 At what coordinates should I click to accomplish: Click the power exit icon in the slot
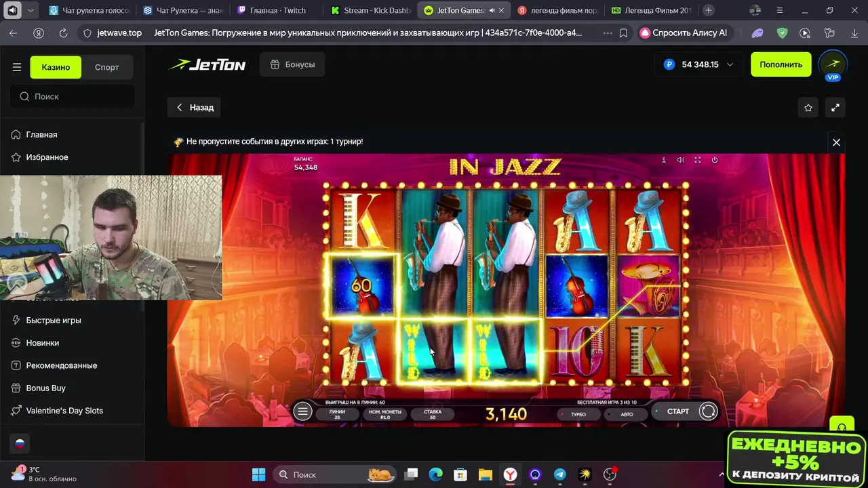[715, 160]
